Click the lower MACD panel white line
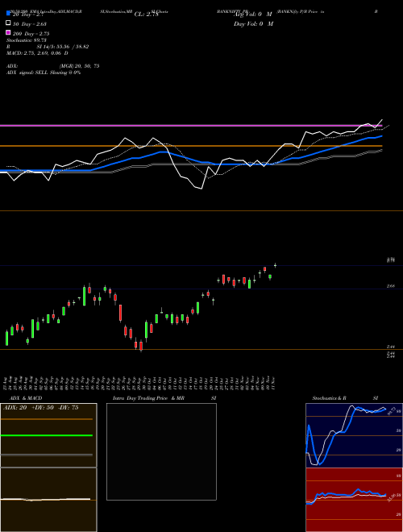Screen dimensions: 403x532 tap(45, 499)
